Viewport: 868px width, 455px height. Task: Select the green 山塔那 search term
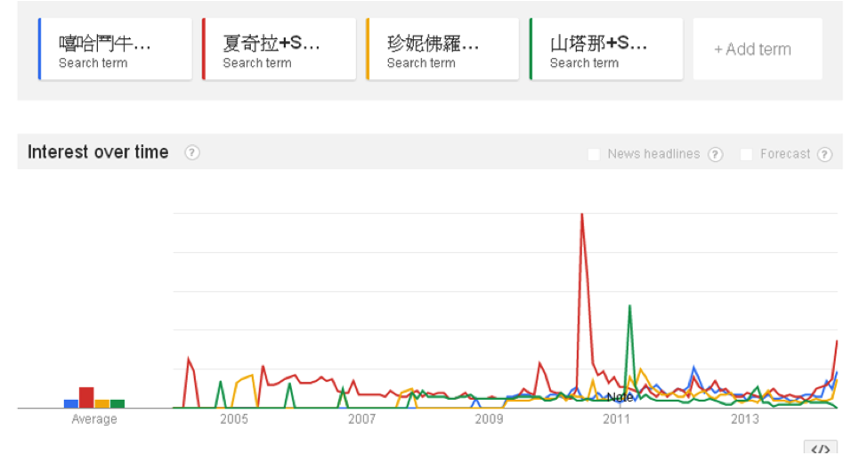(607, 50)
